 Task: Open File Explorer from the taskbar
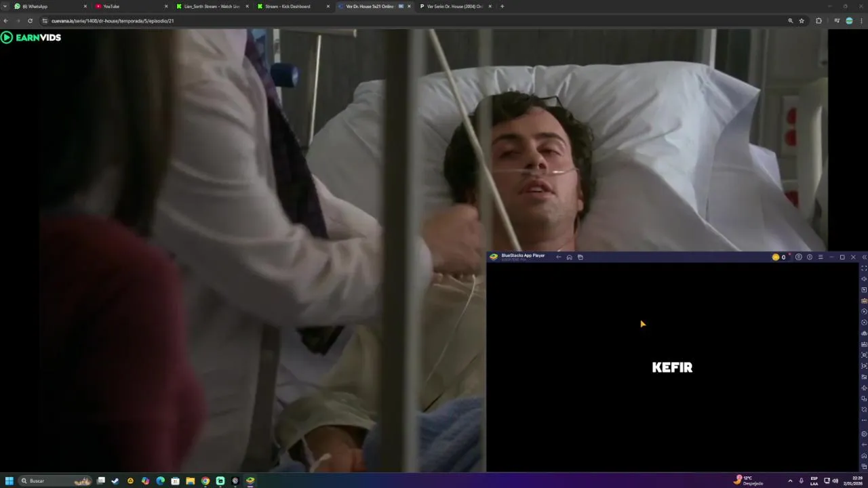tap(191, 481)
